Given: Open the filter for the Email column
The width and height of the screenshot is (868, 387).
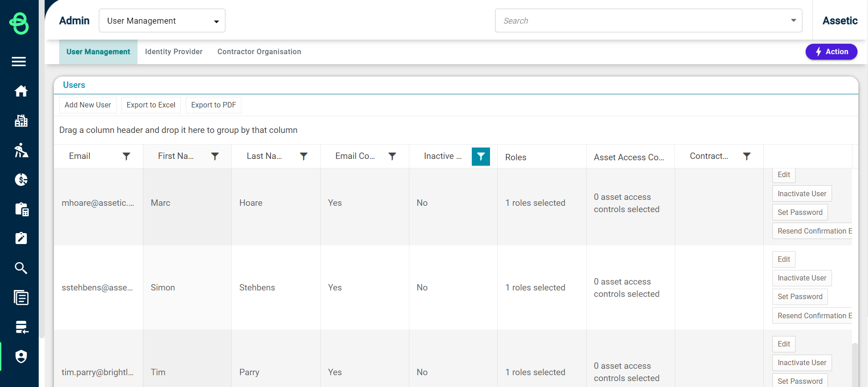Looking at the screenshot, I should coord(127,156).
